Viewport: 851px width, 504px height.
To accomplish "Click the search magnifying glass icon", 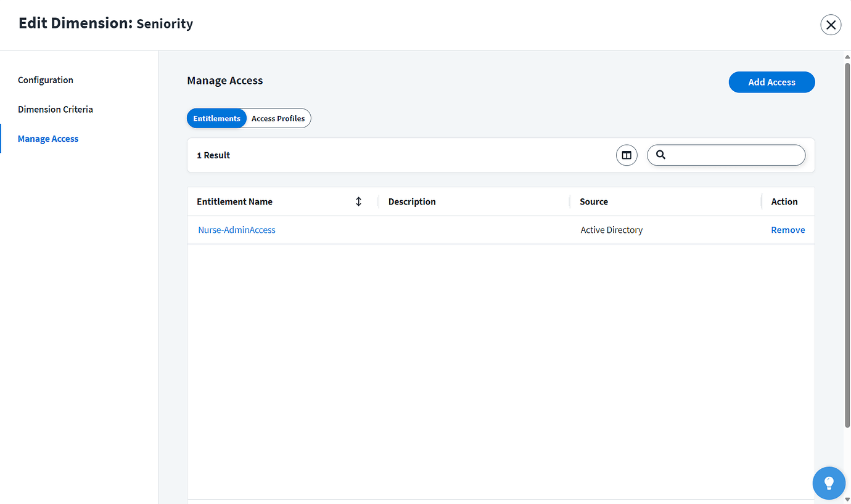I will point(660,155).
